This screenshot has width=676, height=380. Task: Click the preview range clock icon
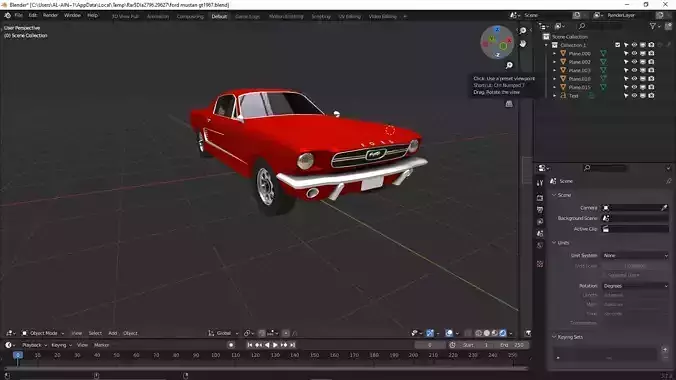pyautogui.click(x=452, y=345)
